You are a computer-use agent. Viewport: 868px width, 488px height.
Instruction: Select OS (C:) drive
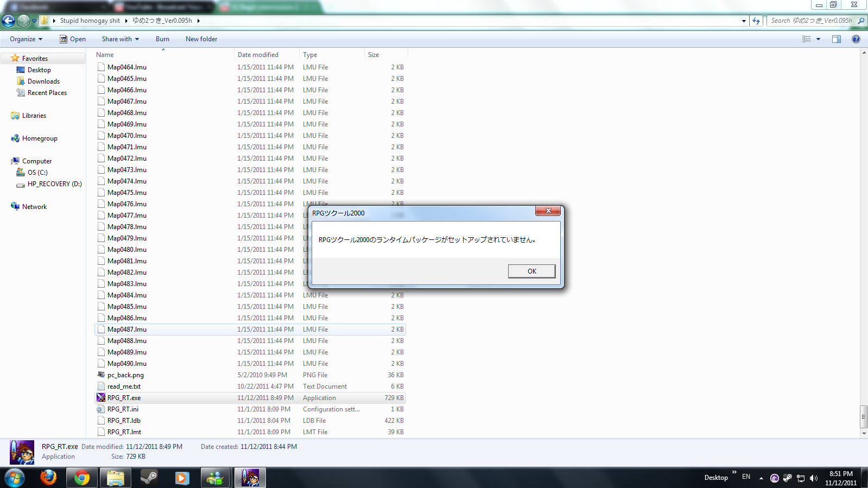(x=37, y=173)
